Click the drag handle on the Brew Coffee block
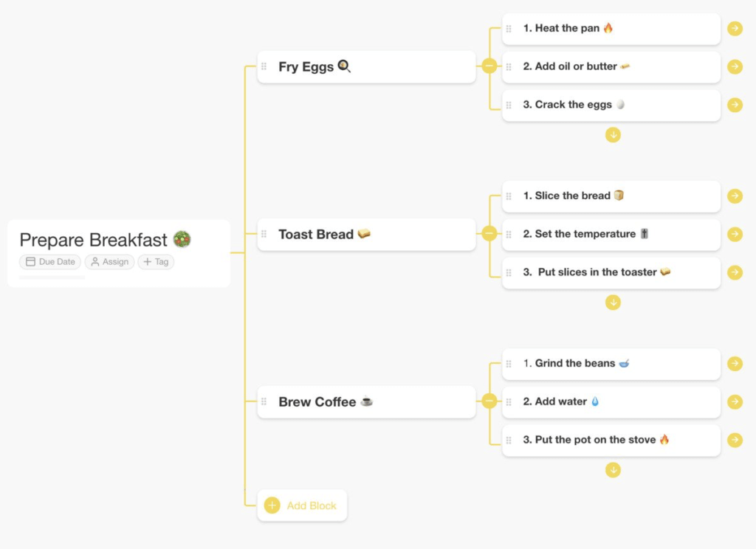This screenshot has width=756, height=549. coord(265,401)
